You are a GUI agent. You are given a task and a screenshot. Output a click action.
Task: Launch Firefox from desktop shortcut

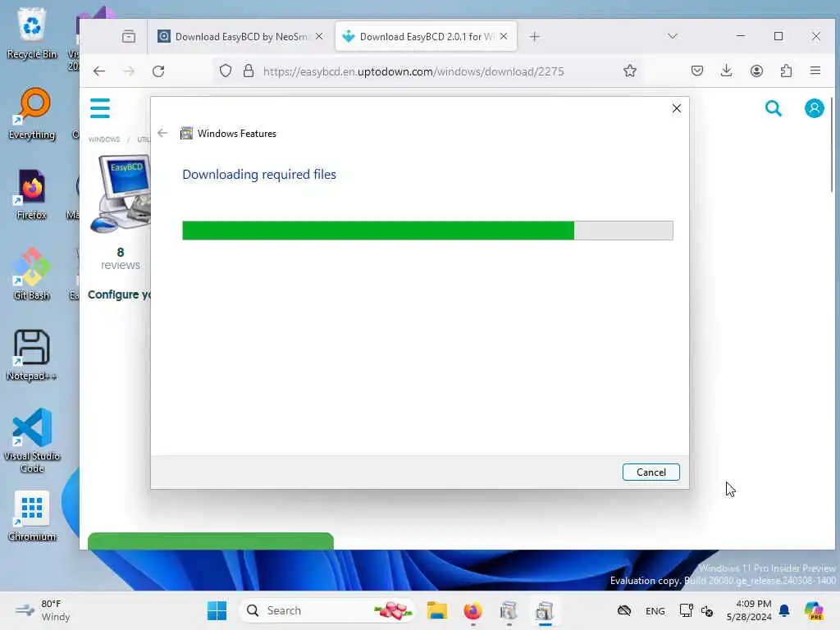pos(32,195)
